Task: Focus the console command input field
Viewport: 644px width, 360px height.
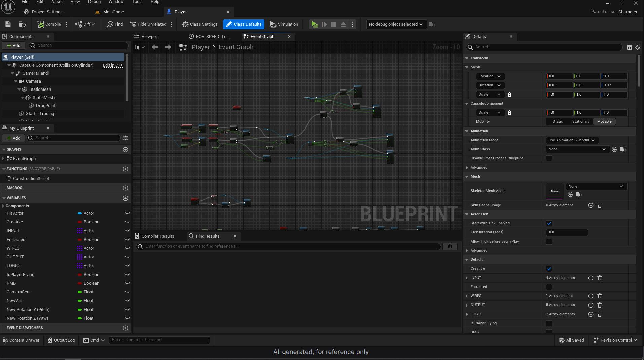Action: (x=159, y=340)
